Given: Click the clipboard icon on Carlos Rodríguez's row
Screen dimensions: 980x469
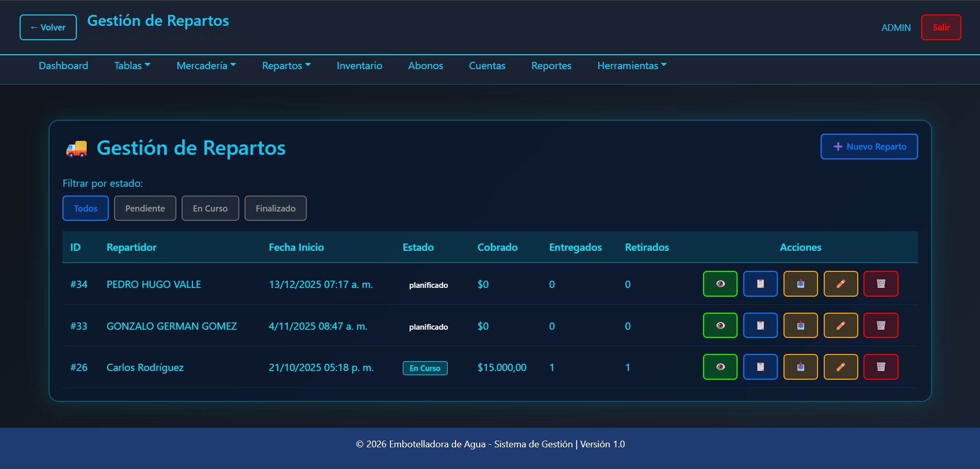Looking at the screenshot, I should [760, 367].
